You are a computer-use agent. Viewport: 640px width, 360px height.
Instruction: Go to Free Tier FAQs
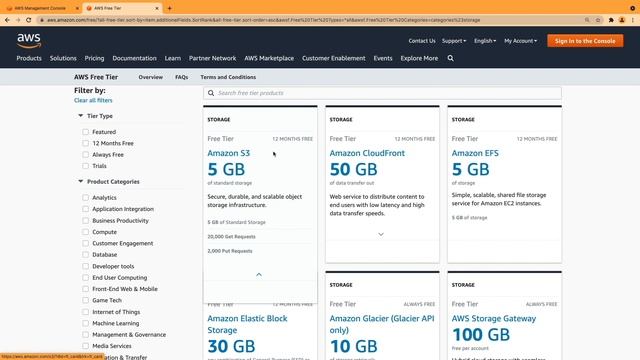click(x=182, y=77)
